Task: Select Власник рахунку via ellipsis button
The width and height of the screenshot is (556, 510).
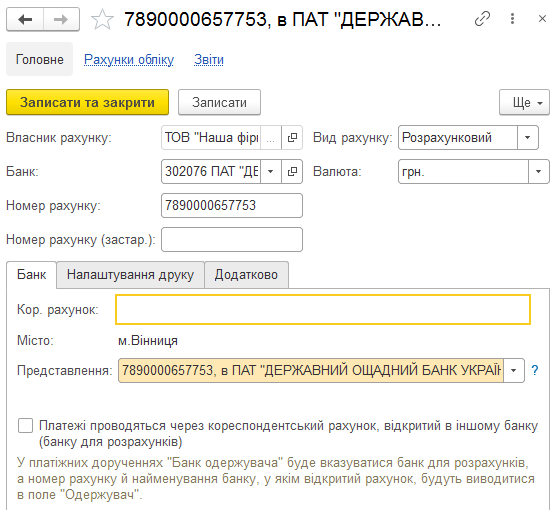Action: pyautogui.click(x=271, y=138)
